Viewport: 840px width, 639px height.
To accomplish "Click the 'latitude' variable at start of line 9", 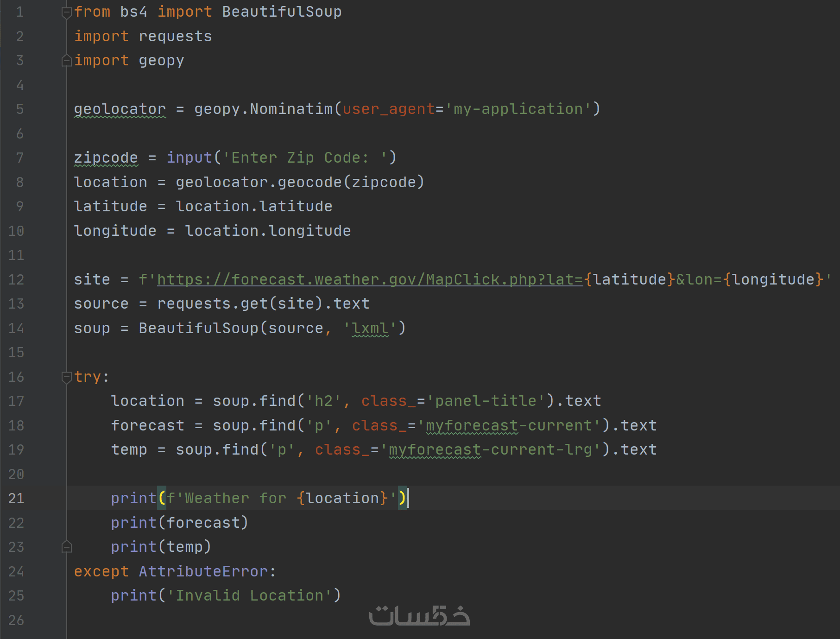I will coord(111,206).
